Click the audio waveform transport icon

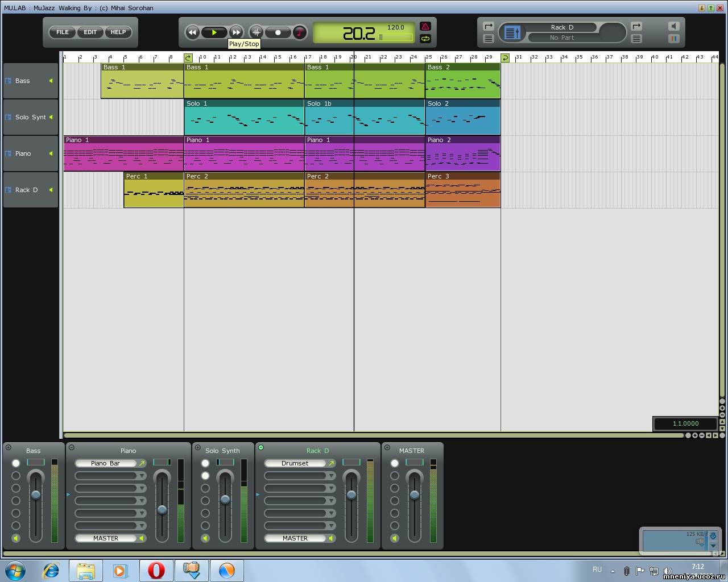point(257,32)
